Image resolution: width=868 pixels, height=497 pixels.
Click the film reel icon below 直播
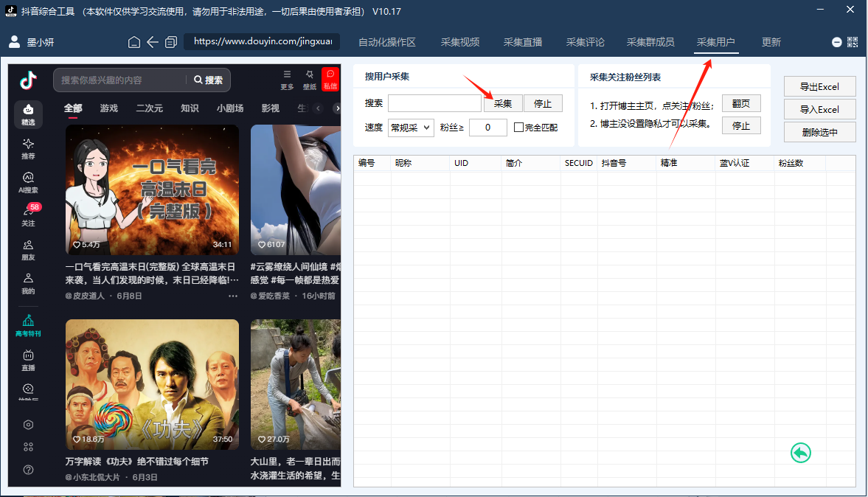28,391
